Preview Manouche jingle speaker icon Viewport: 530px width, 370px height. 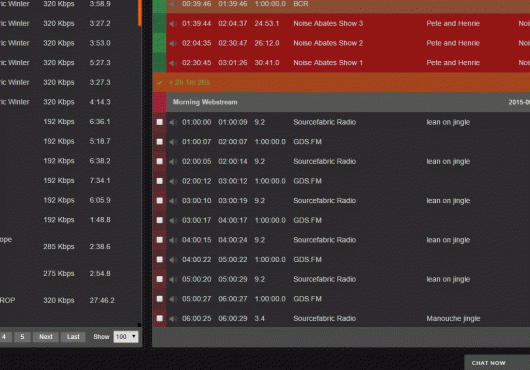pos(173,318)
